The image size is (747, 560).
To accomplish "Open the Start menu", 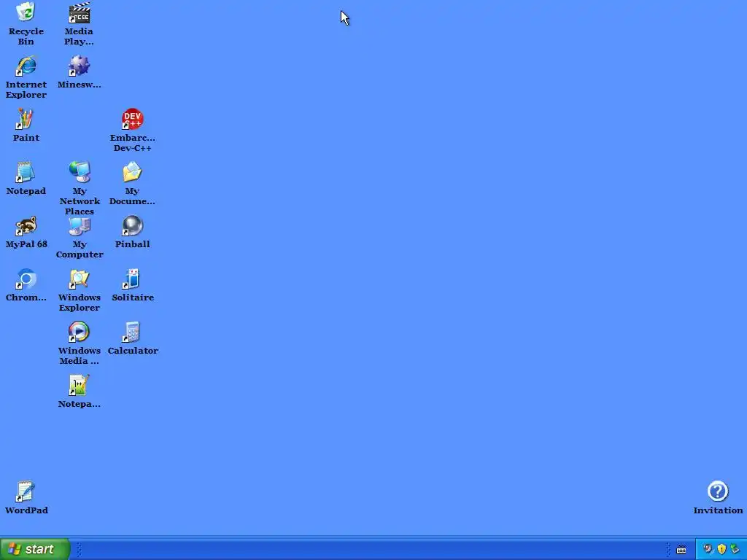I will coord(35,549).
